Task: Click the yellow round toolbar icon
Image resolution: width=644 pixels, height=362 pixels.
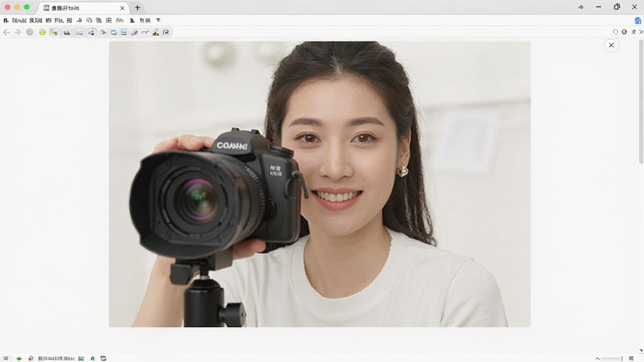Action: [x=42, y=32]
